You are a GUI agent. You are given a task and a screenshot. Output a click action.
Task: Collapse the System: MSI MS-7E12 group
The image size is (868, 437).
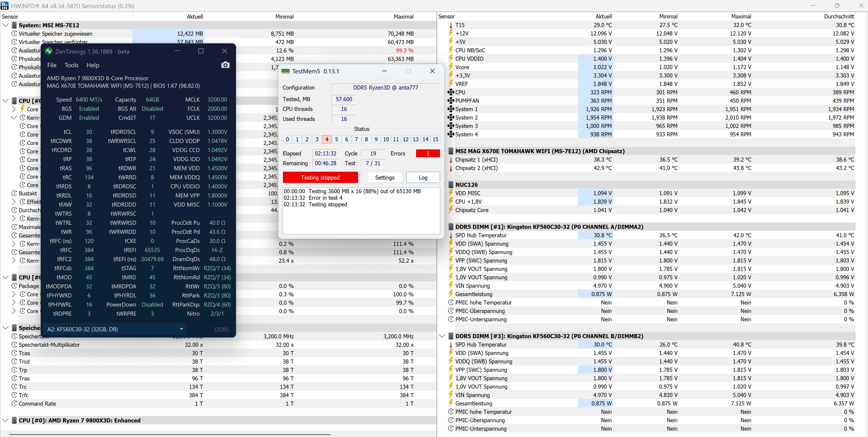tap(5, 25)
